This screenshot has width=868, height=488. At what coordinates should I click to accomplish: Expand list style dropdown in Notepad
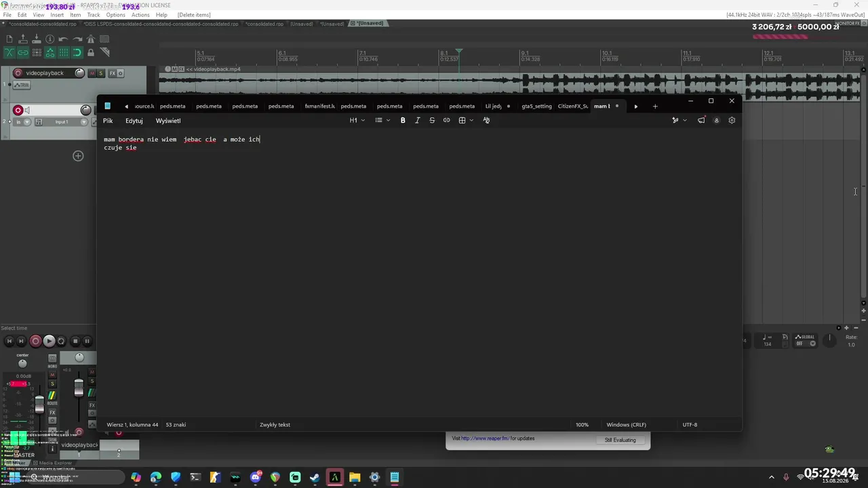pyautogui.click(x=382, y=120)
